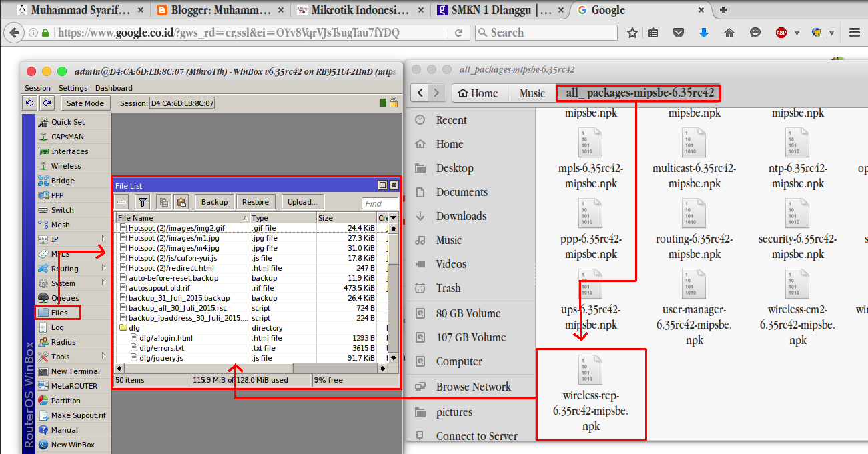Open Switch in WinBox sidebar
This screenshot has height=454, width=868.
(x=63, y=210)
